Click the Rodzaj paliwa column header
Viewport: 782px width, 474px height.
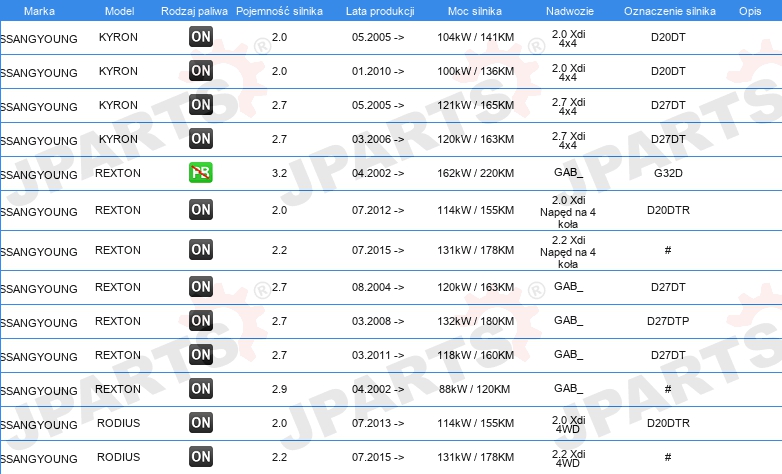195,11
